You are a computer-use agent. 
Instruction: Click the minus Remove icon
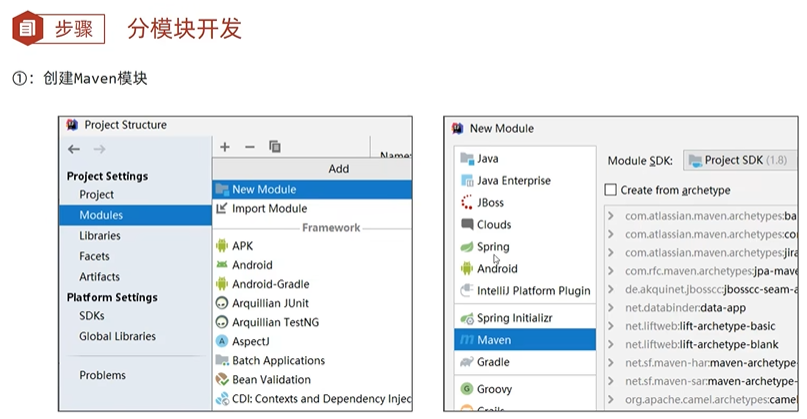coord(250,147)
